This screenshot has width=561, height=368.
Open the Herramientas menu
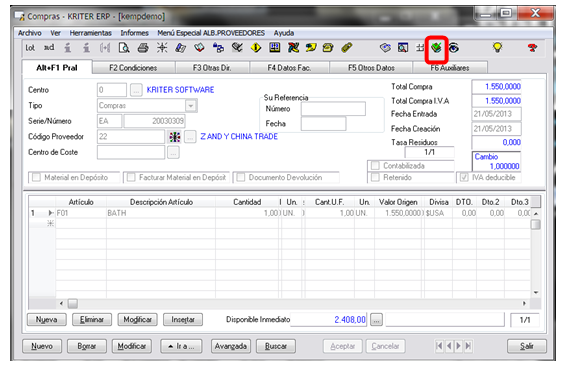[x=91, y=33]
